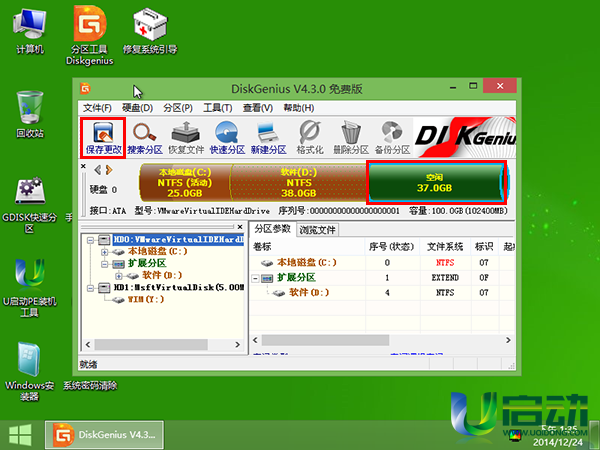Click the tree panel right scroll arrow
This screenshot has height=450, width=600.
[238, 345]
